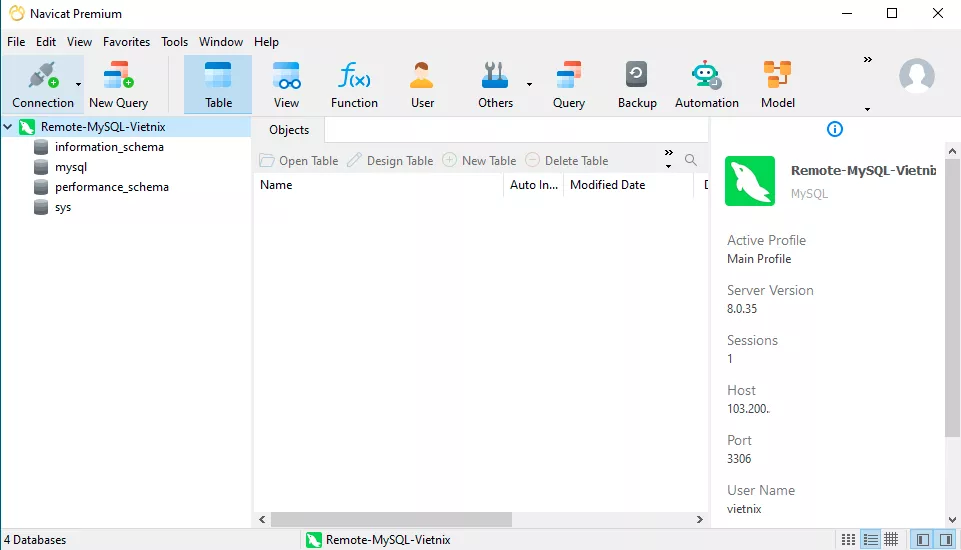Image resolution: width=961 pixels, height=550 pixels.
Task: Click the Connection plug icon
Action: (x=43, y=75)
